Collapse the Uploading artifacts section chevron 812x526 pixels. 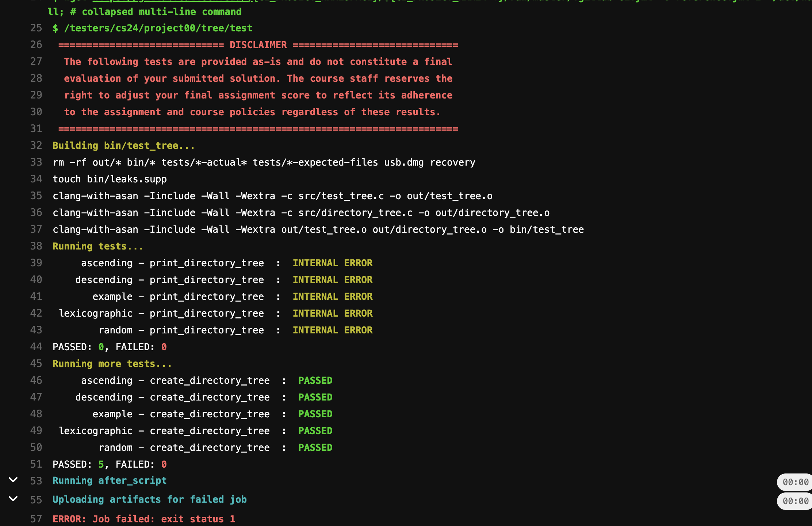[13, 499]
